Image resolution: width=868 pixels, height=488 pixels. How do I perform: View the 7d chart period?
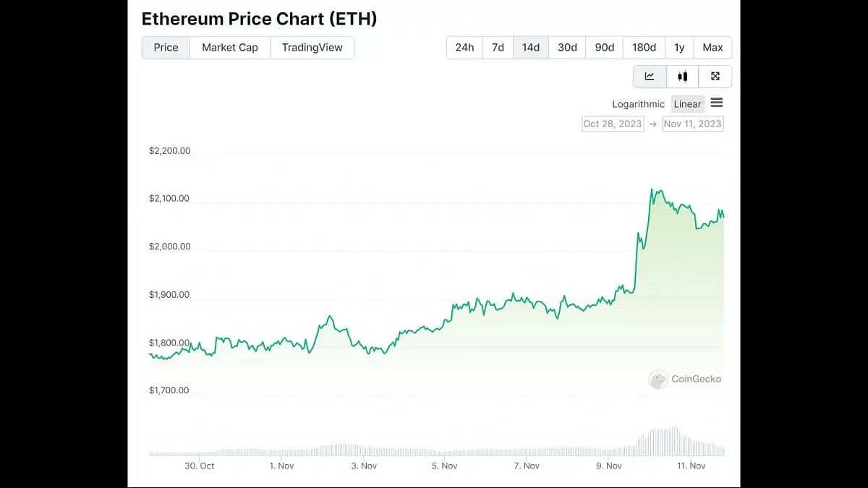point(498,47)
